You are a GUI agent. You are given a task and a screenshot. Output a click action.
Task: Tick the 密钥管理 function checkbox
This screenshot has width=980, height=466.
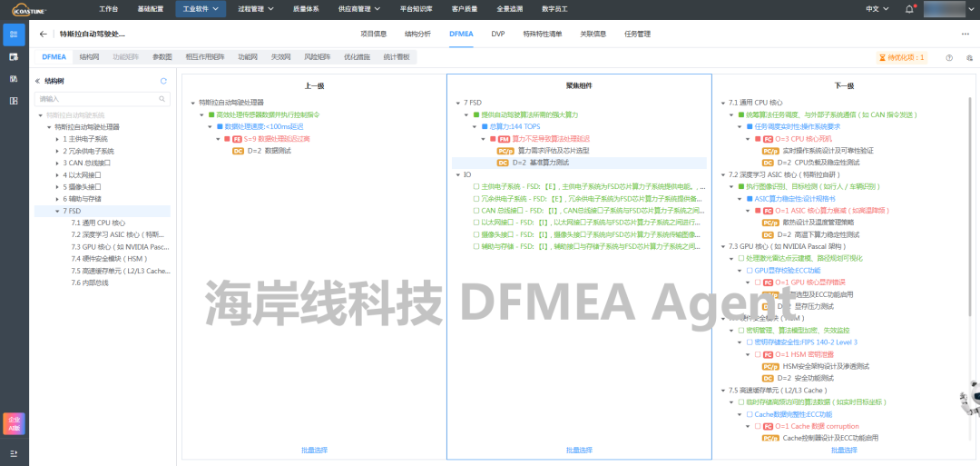(741, 330)
